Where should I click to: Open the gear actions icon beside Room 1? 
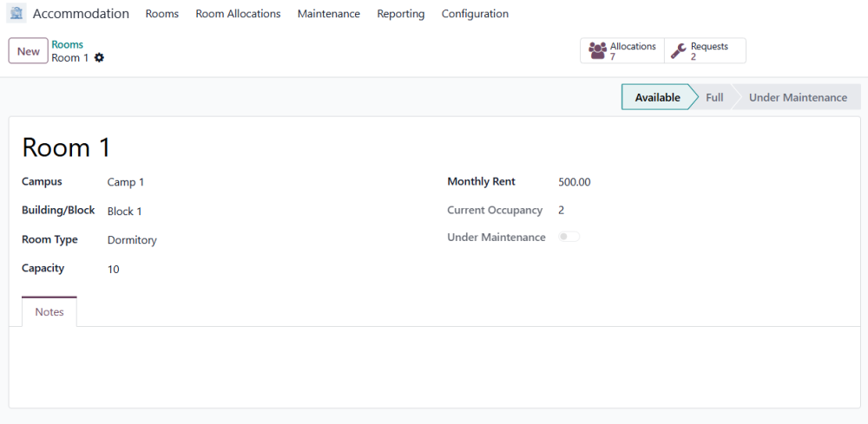pos(99,58)
